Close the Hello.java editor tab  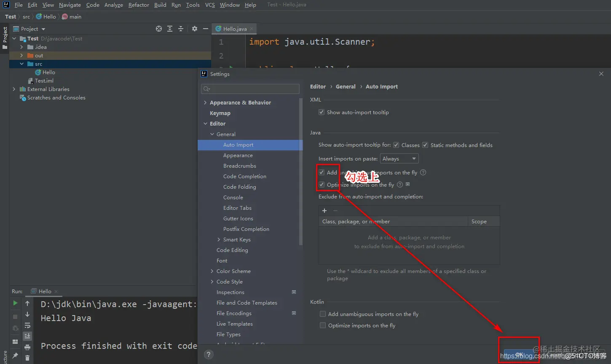pos(252,29)
